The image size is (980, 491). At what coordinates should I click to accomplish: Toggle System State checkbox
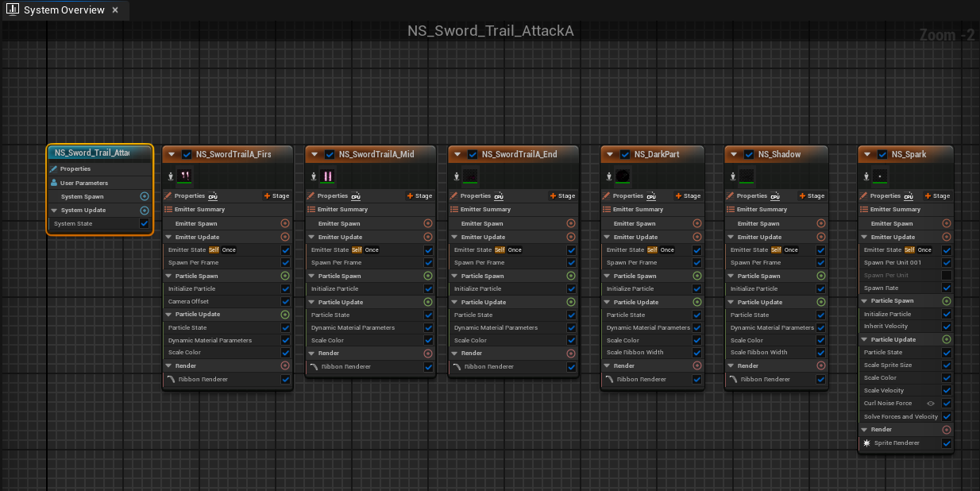(145, 224)
